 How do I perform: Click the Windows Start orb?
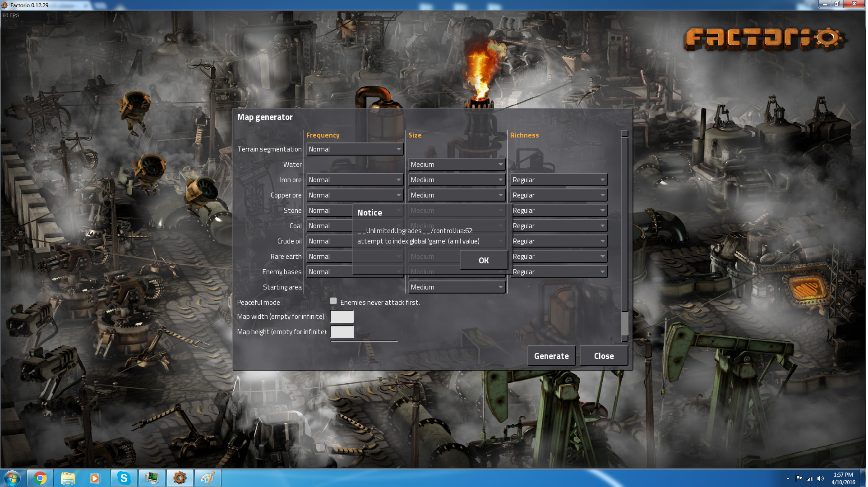coord(12,478)
